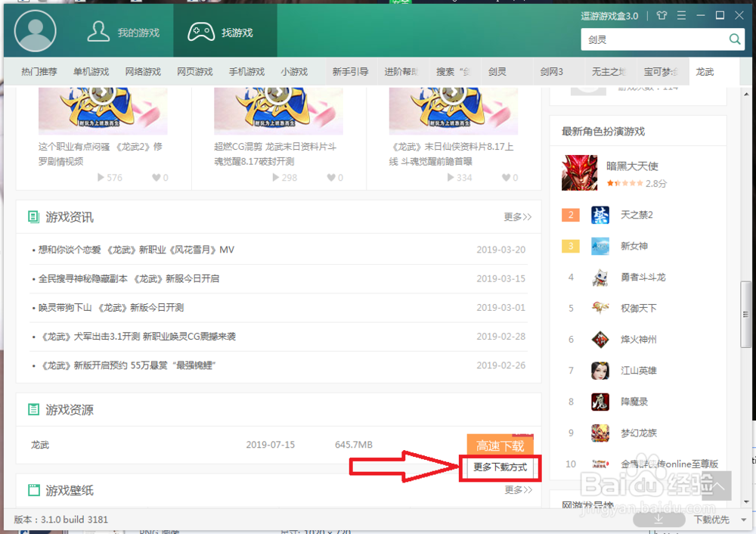Click the back-to-top arrow button
Viewport: 756px width, 534px height.
tap(717, 486)
